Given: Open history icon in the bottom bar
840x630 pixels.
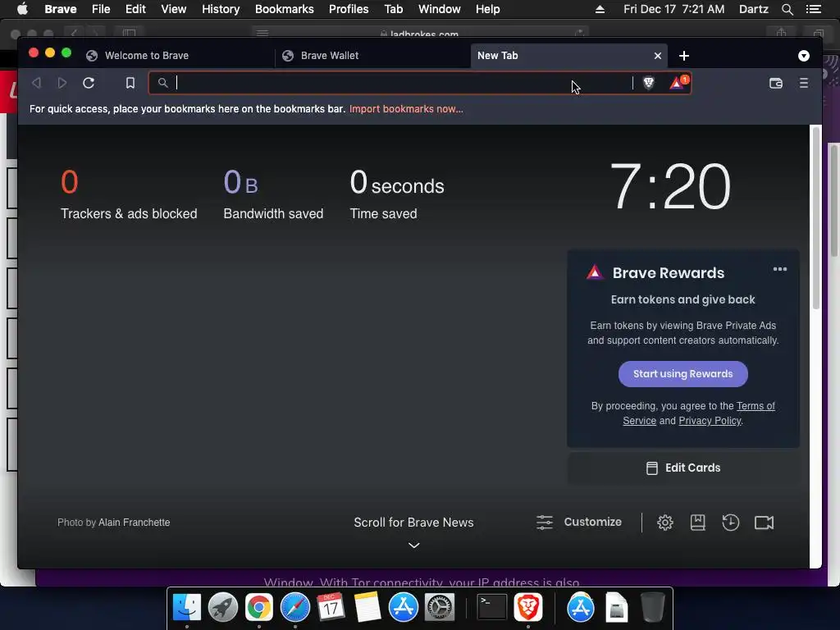Looking at the screenshot, I should tap(731, 523).
